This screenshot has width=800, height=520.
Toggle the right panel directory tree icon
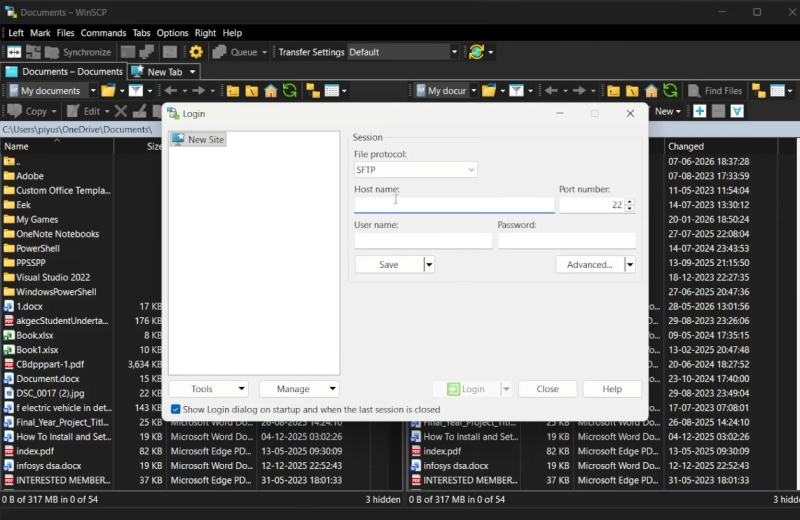tap(759, 91)
